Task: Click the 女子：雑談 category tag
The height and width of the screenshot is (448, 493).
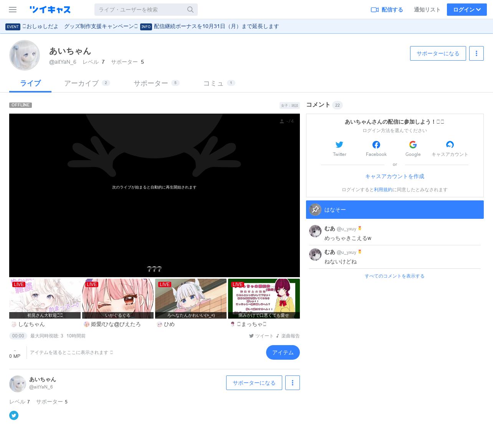Action: tap(290, 106)
